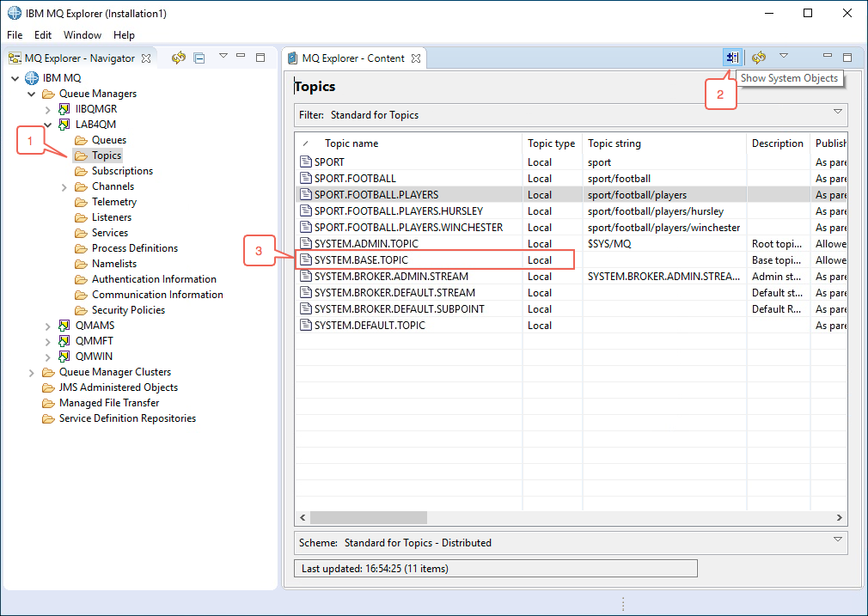Sort by Description column header

point(777,143)
